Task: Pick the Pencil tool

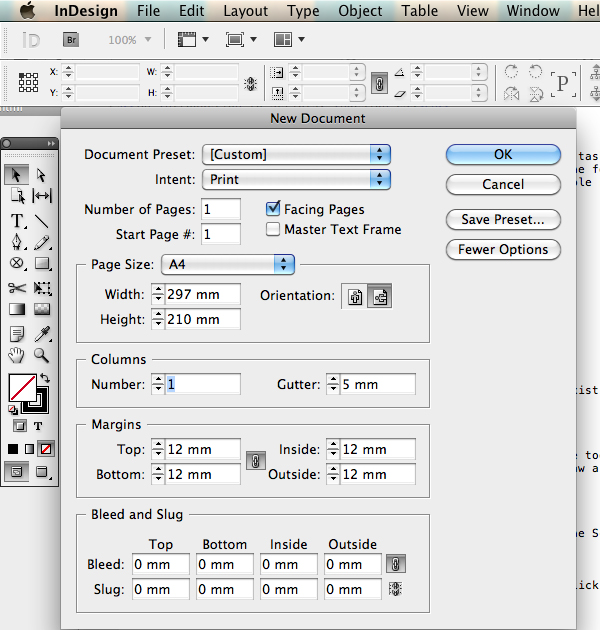Action: coord(42,242)
